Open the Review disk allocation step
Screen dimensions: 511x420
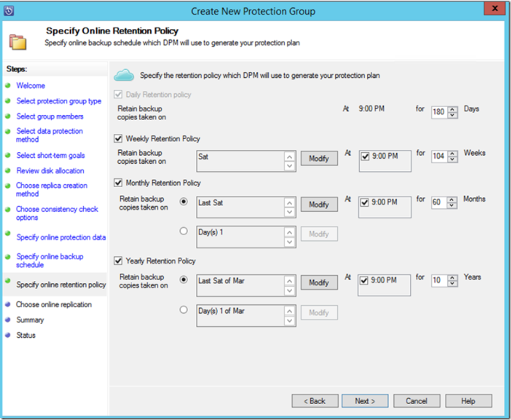[x=50, y=170]
